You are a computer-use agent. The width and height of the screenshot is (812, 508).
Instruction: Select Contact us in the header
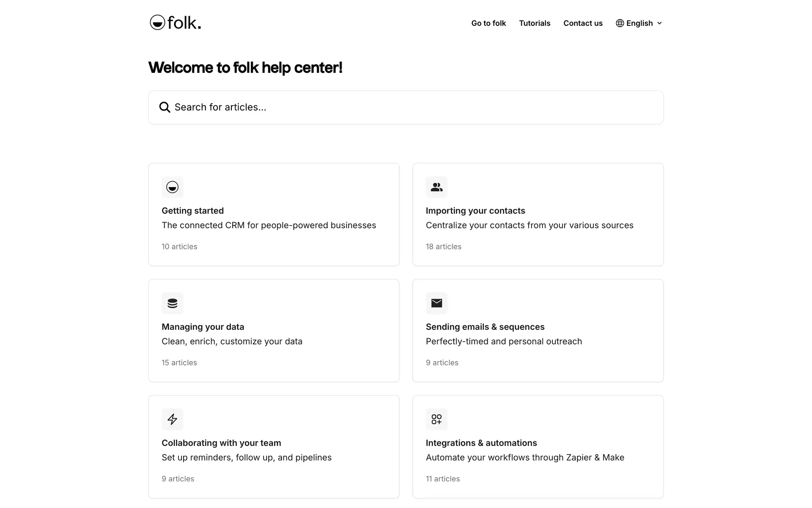(x=583, y=23)
